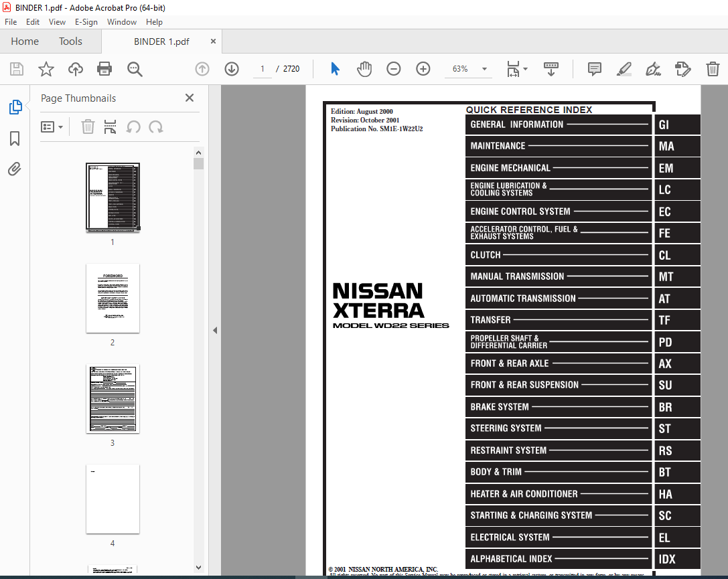Click the read mode keyboard icon
Screen dimensions: 728x579
point(551,69)
